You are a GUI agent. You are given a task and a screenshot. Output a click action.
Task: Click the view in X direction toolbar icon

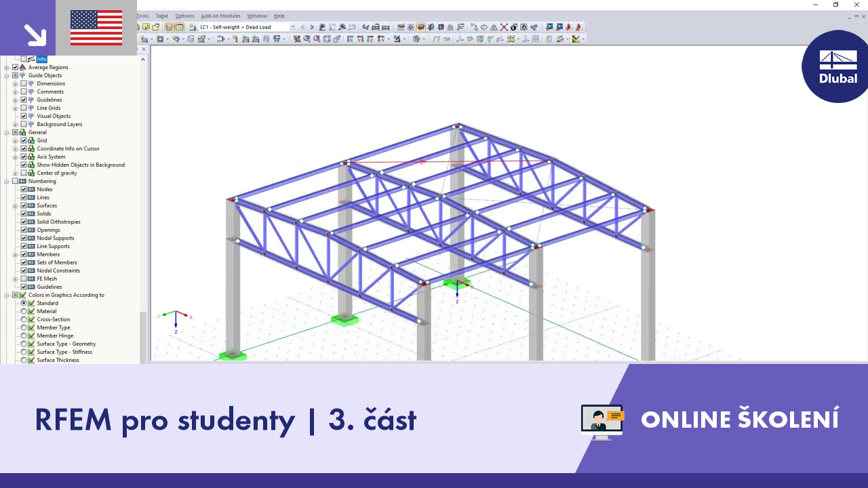pyautogui.click(x=350, y=39)
